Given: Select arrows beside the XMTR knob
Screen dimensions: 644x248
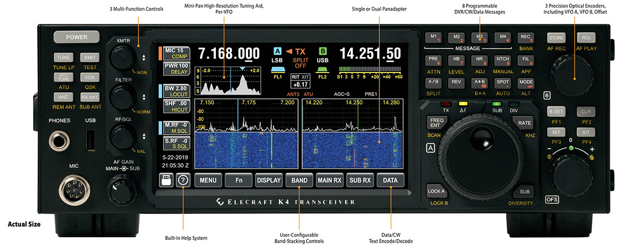Looking at the screenshot, I should point(143,57).
